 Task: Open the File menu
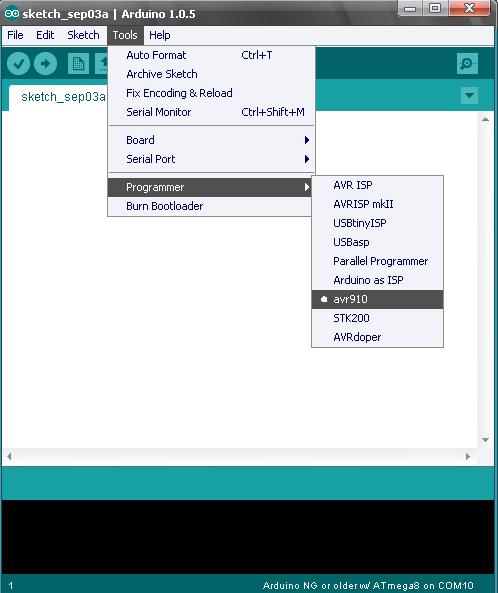pyautogui.click(x=15, y=35)
